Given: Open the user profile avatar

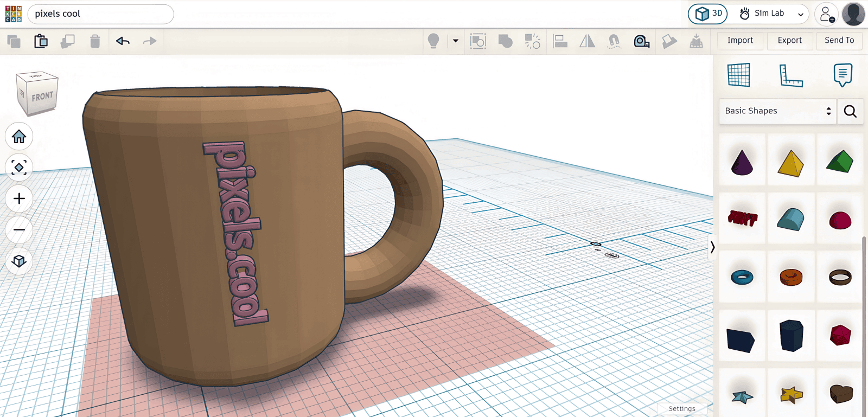Looking at the screenshot, I should 853,14.
